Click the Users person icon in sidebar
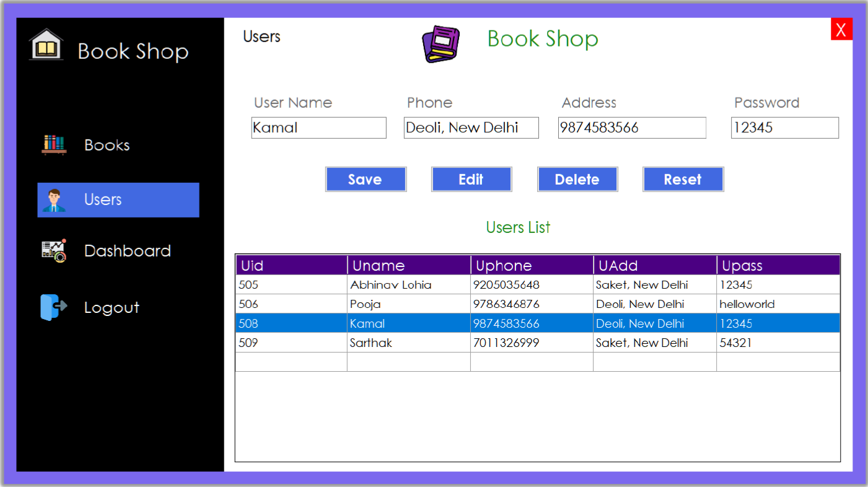Image resolution: width=868 pixels, height=487 pixels. [x=55, y=199]
